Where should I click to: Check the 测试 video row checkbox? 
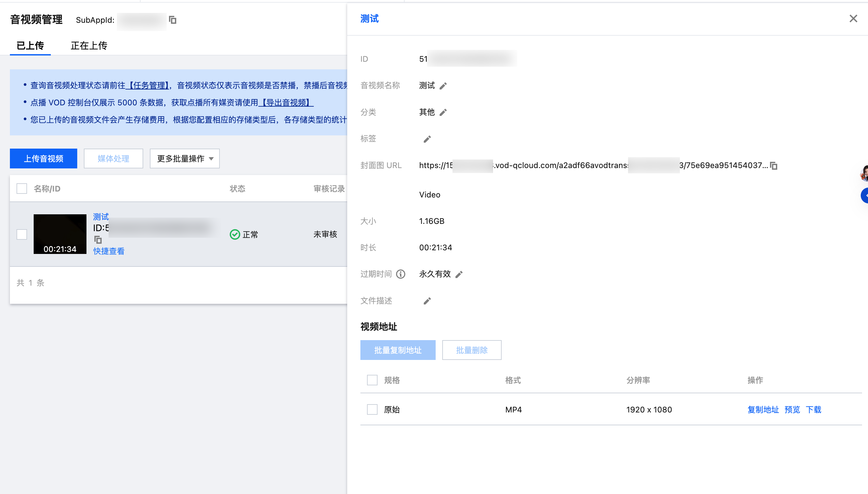(22, 234)
